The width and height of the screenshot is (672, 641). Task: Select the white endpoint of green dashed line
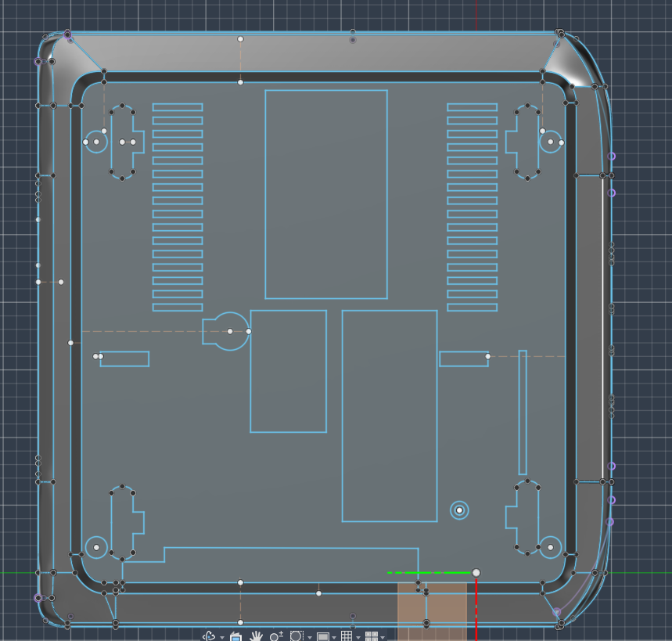coord(476,573)
